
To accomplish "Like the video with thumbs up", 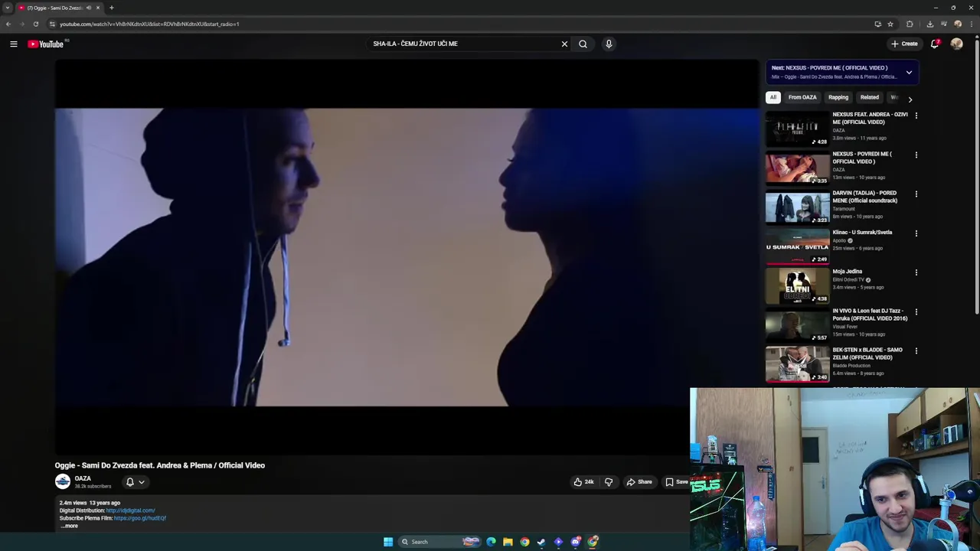I will coord(583,482).
